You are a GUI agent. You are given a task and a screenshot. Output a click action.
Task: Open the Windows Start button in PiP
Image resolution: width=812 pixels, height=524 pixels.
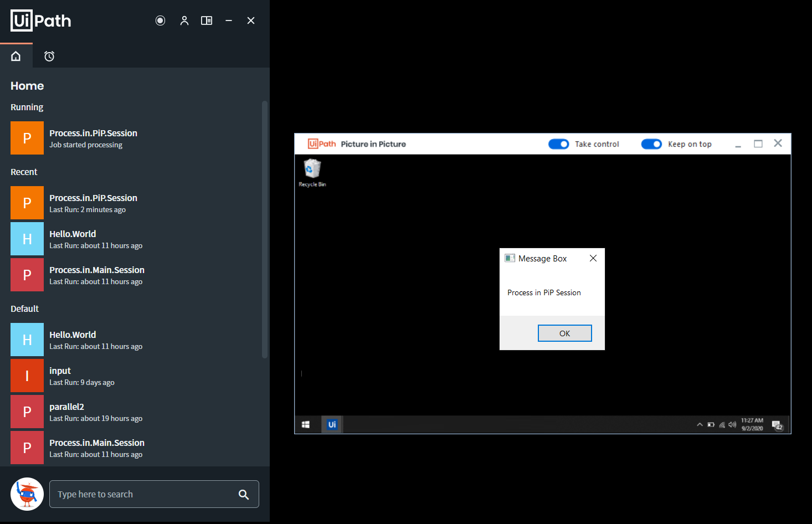tap(306, 425)
